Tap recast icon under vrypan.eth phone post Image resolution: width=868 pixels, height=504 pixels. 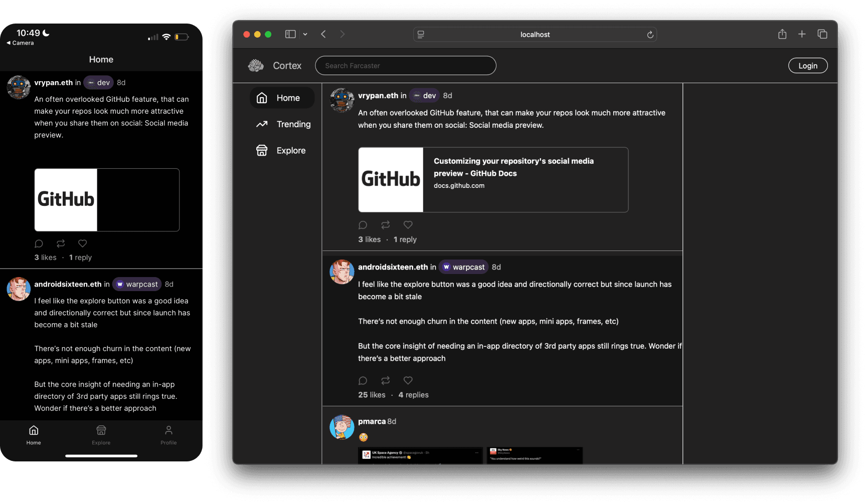[x=61, y=243]
